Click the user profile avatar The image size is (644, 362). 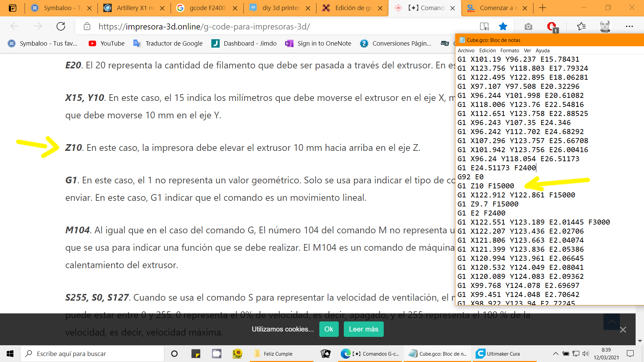pyautogui.click(x=605, y=26)
